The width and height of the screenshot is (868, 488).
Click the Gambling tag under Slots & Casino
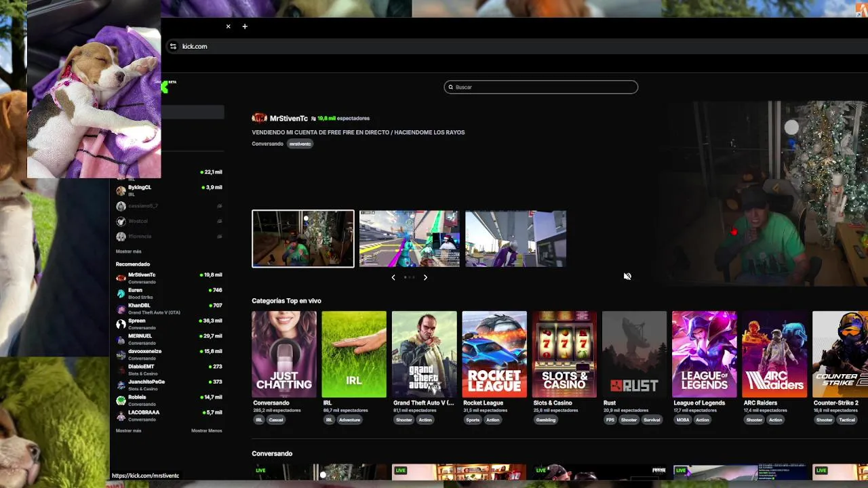546,420
